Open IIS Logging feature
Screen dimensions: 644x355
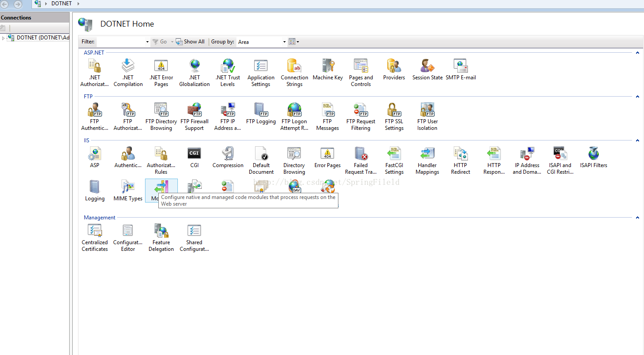(x=94, y=191)
